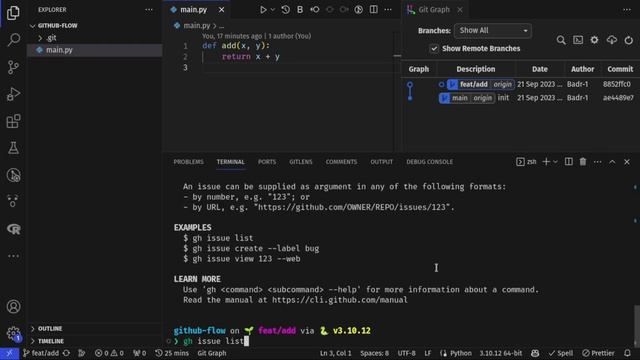The height and width of the screenshot is (360, 640).
Task: Expand the OUTLINE section
Action: (94, 329)
